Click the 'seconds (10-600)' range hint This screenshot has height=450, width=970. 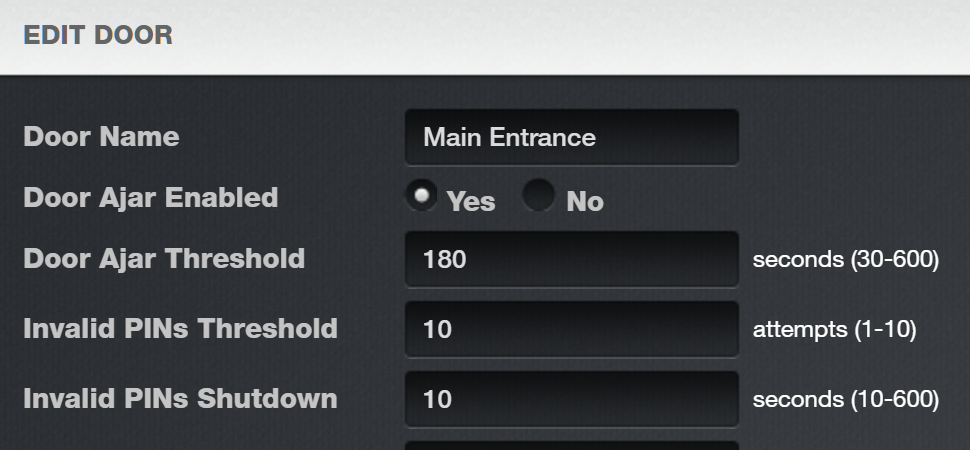coord(845,400)
